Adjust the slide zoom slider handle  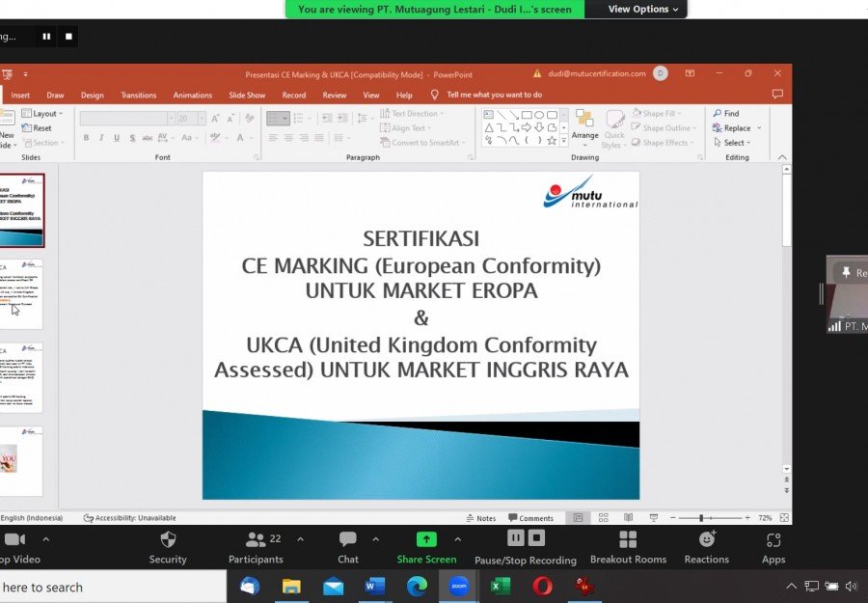pos(701,518)
